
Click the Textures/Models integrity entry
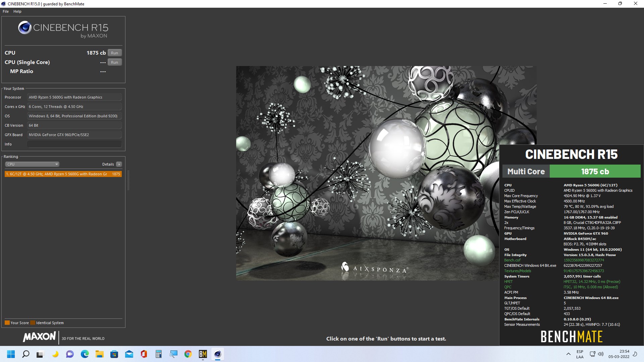(x=518, y=271)
